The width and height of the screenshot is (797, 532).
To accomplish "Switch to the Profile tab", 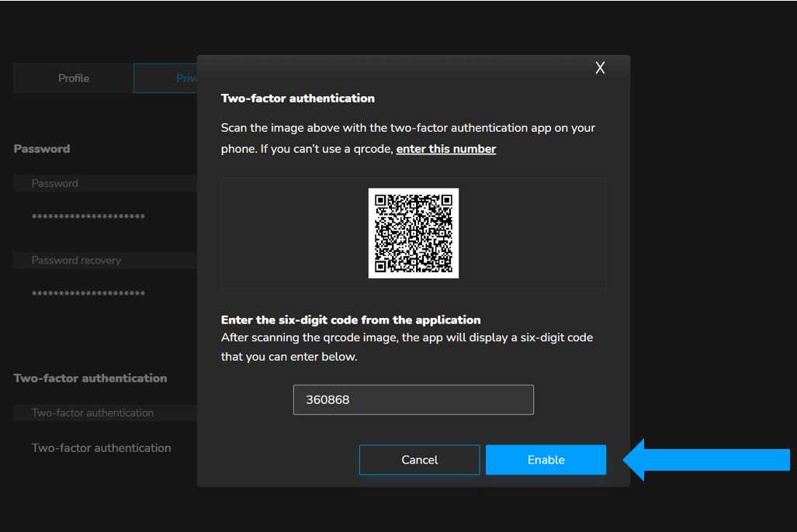I will pos(74,78).
